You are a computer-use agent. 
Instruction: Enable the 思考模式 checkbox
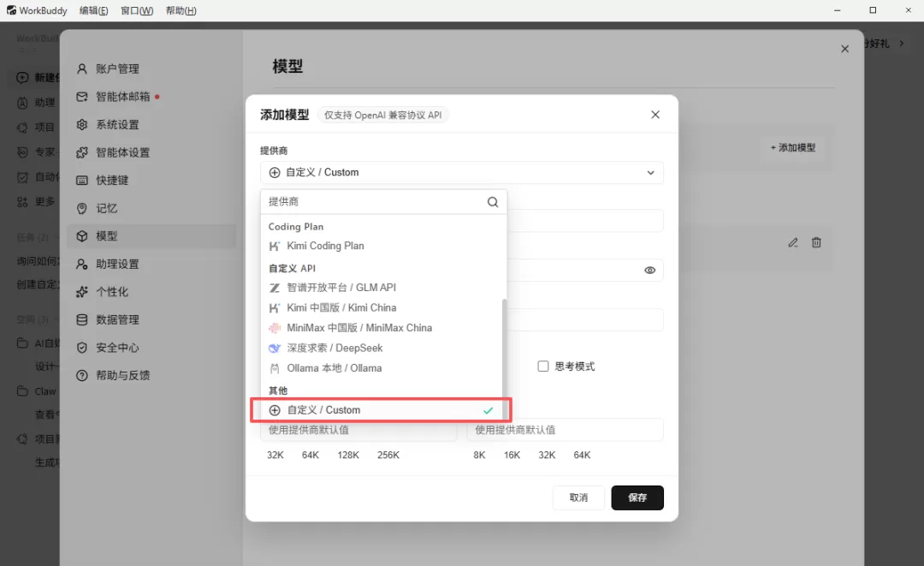543,366
